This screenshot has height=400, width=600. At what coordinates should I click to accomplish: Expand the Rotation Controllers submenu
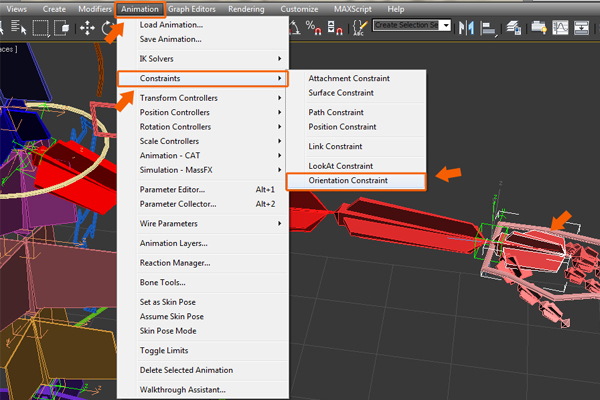click(x=203, y=127)
